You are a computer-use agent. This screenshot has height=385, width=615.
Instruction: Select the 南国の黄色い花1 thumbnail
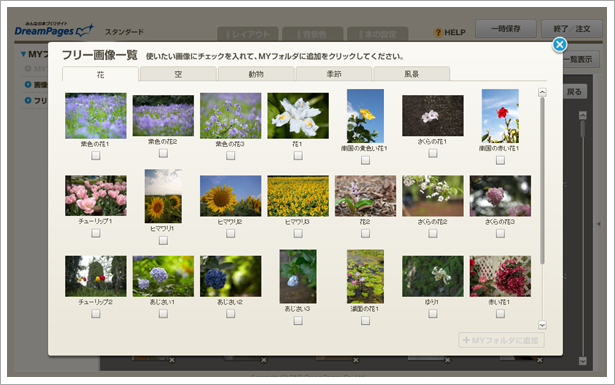tap(365, 116)
